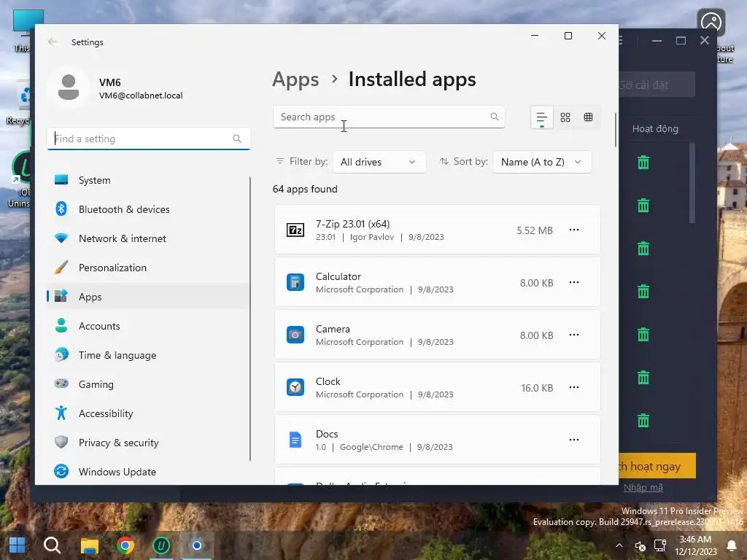The width and height of the screenshot is (747, 560).
Task: Click the Calculator app icon
Action: [x=295, y=282]
